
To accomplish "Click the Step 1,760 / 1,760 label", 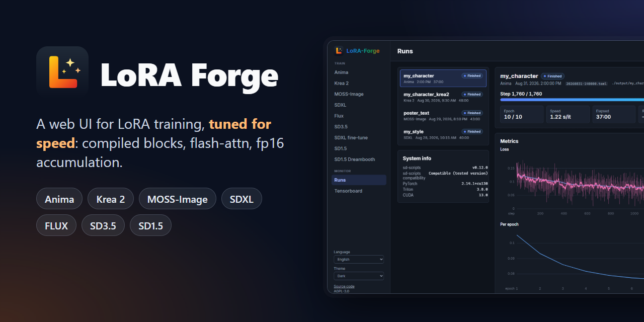I will point(521,94).
